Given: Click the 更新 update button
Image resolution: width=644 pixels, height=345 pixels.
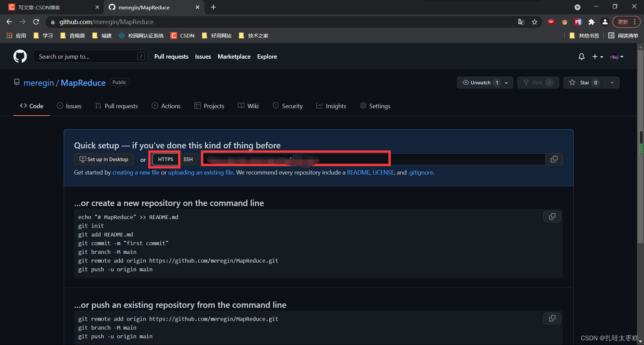Looking at the screenshot, I should 627,22.
